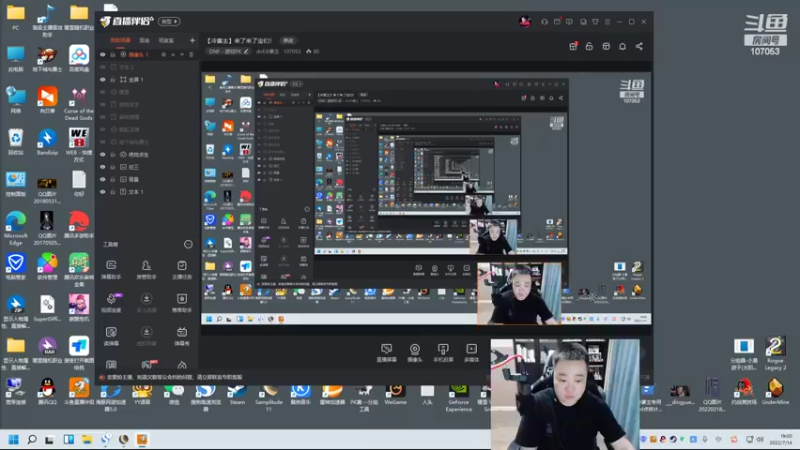Viewport: 800px width, 450px height.
Task: Expand the mode pill next to the logo
Action: click(x=169, y=21)
